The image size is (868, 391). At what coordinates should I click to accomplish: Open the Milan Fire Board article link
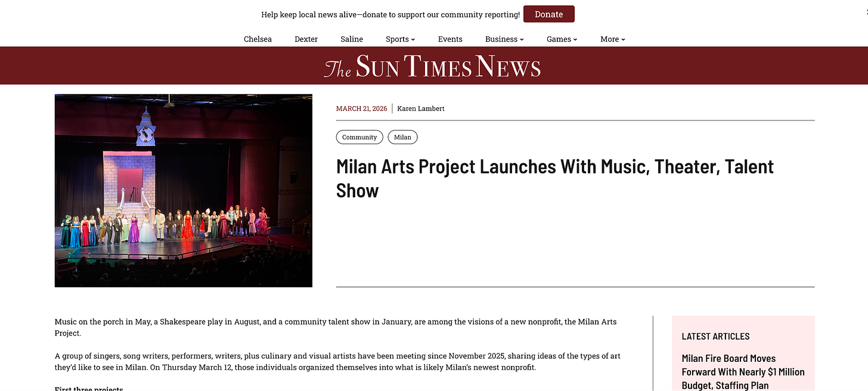[743, 372]
